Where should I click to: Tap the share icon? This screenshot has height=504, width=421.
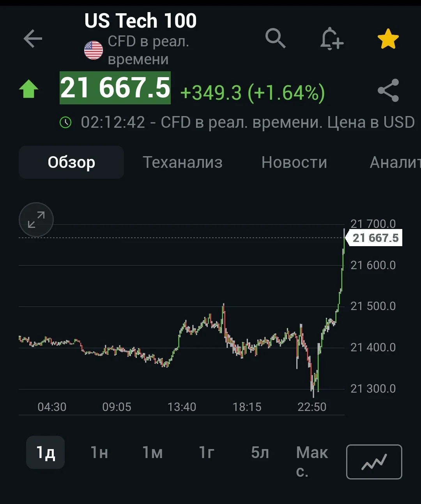tap(388, 90)
